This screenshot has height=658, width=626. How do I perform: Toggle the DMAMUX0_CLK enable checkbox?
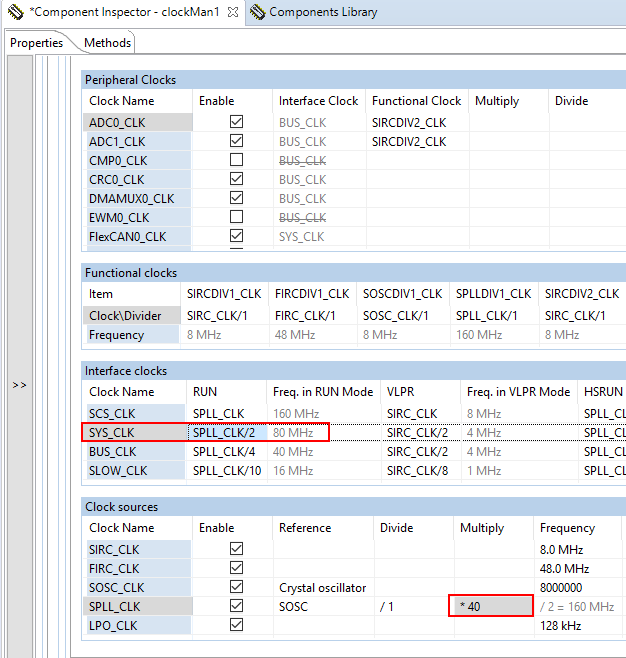(236, 198)
